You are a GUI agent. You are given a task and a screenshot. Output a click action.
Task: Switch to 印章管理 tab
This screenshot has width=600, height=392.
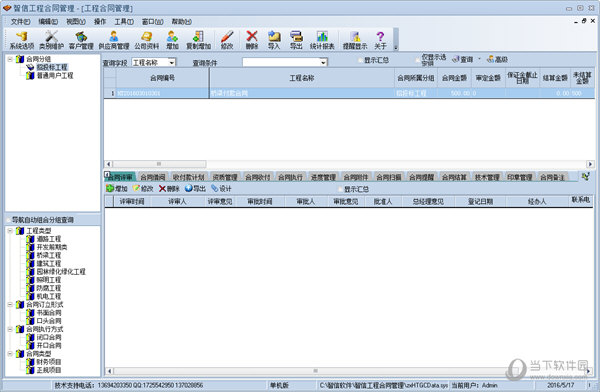click(x=520, y=177)
